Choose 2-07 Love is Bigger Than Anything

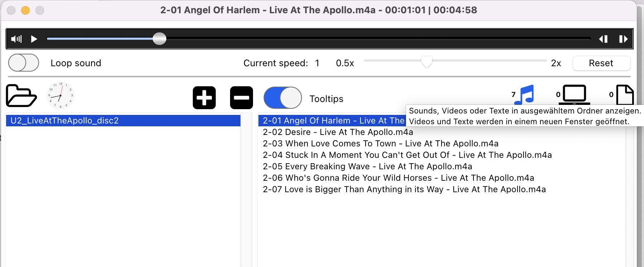(x=404, y=189)
